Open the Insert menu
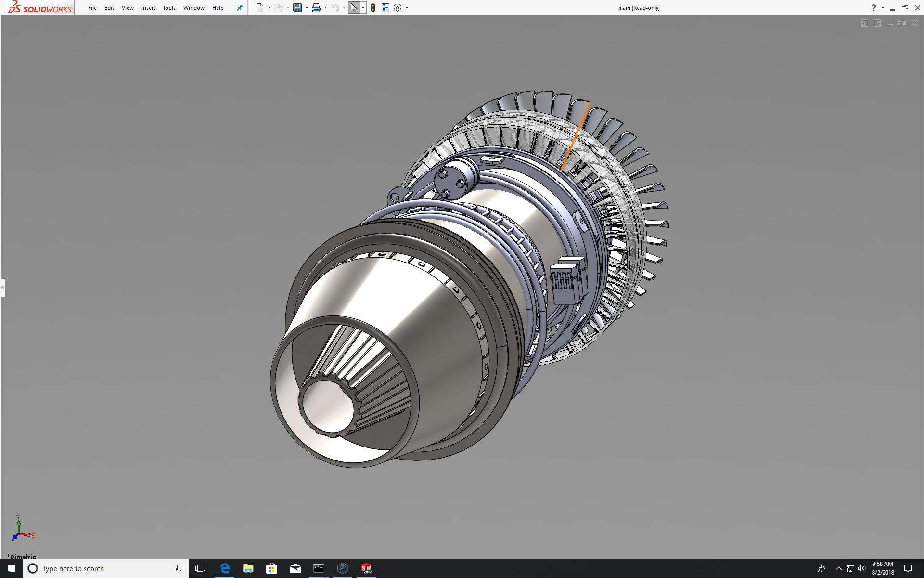Image resolution: width=924 pixels, height=578 pixels. pos(148,8)
